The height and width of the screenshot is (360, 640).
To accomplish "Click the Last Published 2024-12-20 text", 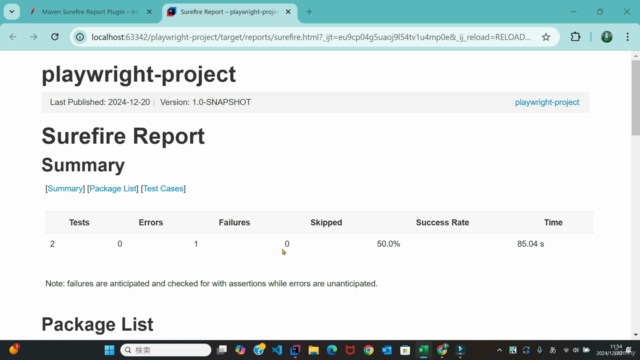I will pos(100,102).
